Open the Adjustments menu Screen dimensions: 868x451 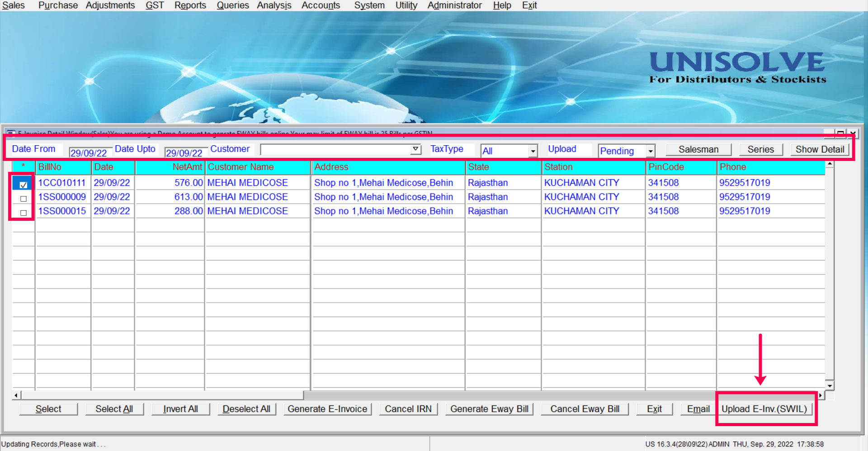coord(110,5)
